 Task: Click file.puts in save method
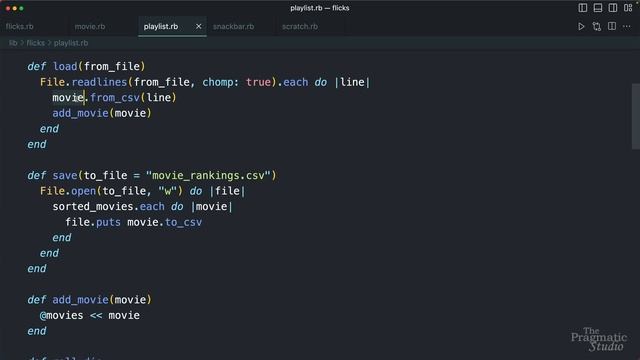click(93, 222)
